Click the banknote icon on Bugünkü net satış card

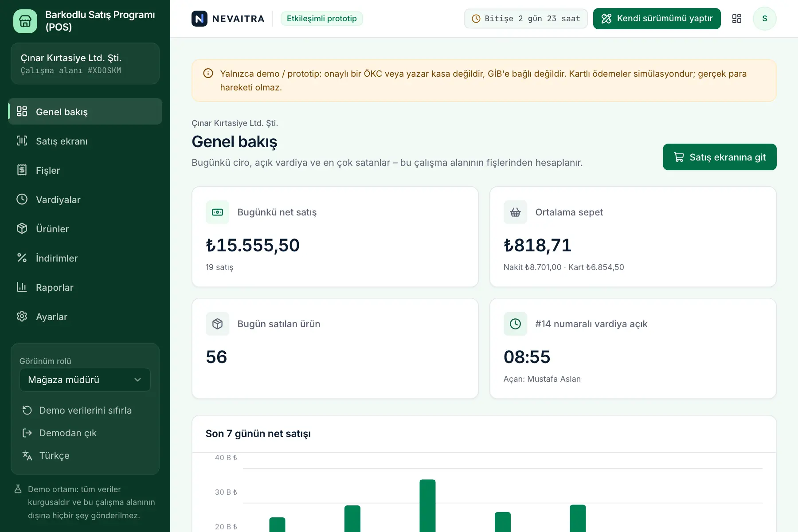point(218,212)
